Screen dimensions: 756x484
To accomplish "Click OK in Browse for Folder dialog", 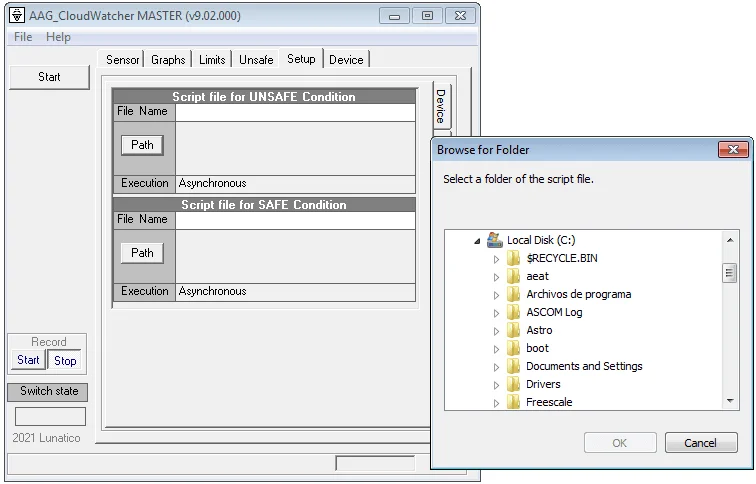I will click(x=620, y=443).
